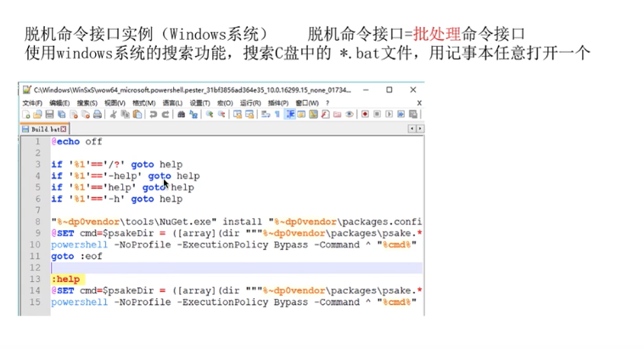Undo the last edit
644x349 pixels.
coord(154,115)
